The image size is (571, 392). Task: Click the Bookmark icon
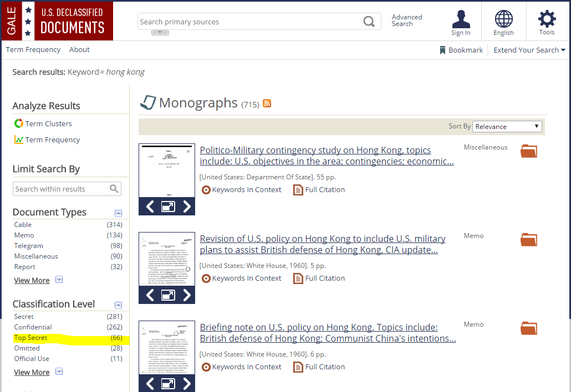coord(442,50)
